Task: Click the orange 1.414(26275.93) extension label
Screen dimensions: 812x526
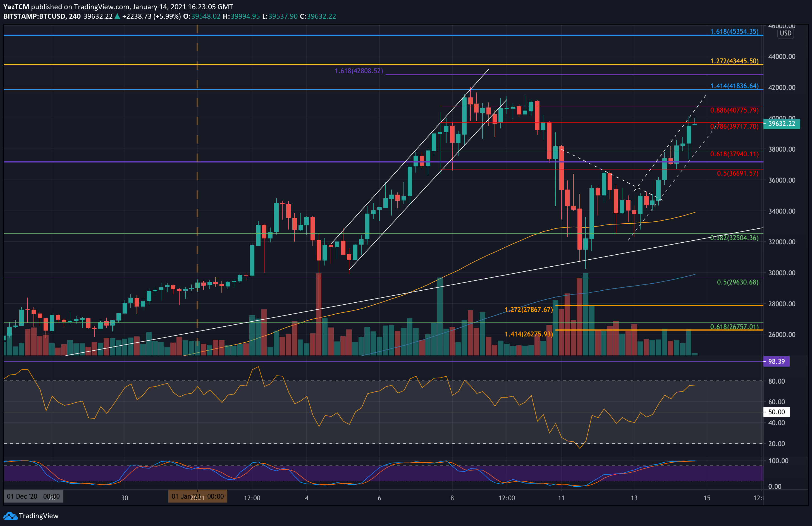Action: click(529, 334)
